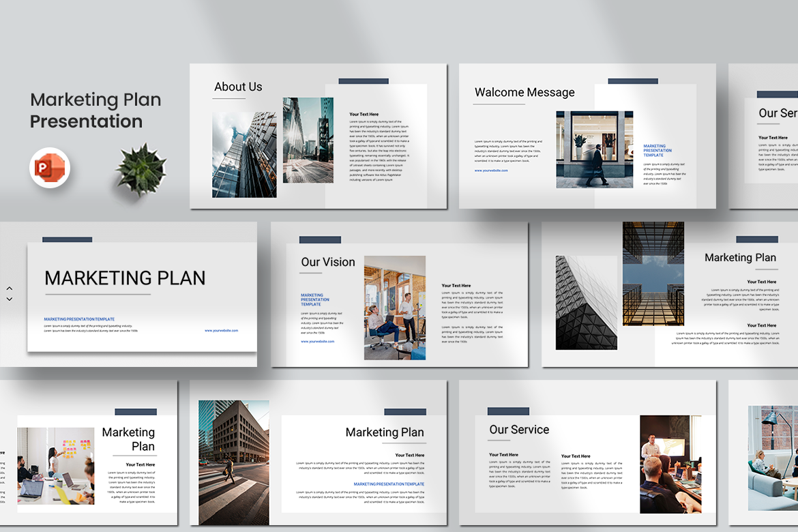
Task: Click the 'Our Vision' heading text
Action: coord(328,262)
